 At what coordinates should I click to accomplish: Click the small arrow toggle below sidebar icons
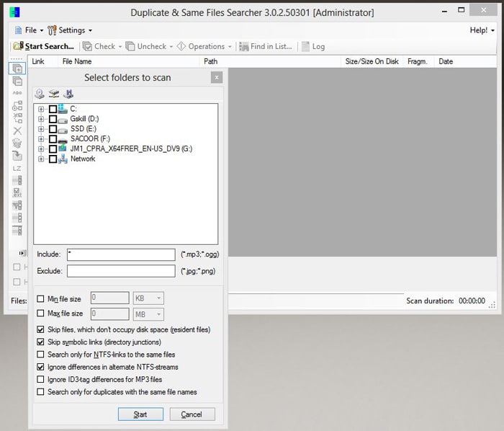22,253
